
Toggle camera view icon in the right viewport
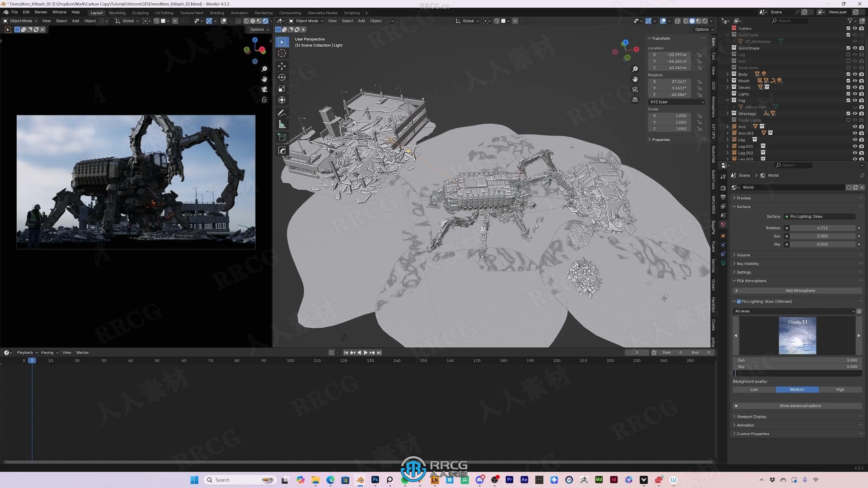click(x=635, y=89)
